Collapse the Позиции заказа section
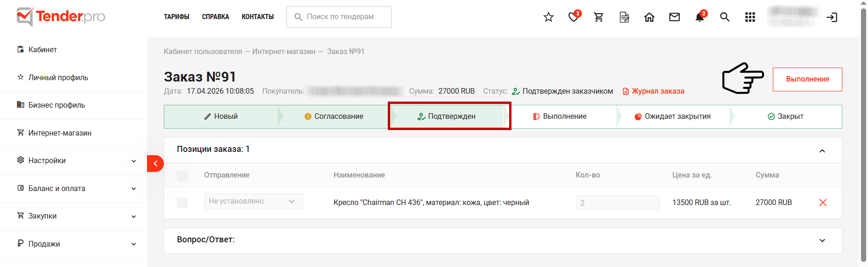Image resolution: width=868 pixels, height=267 pixels. click(822, 151)
